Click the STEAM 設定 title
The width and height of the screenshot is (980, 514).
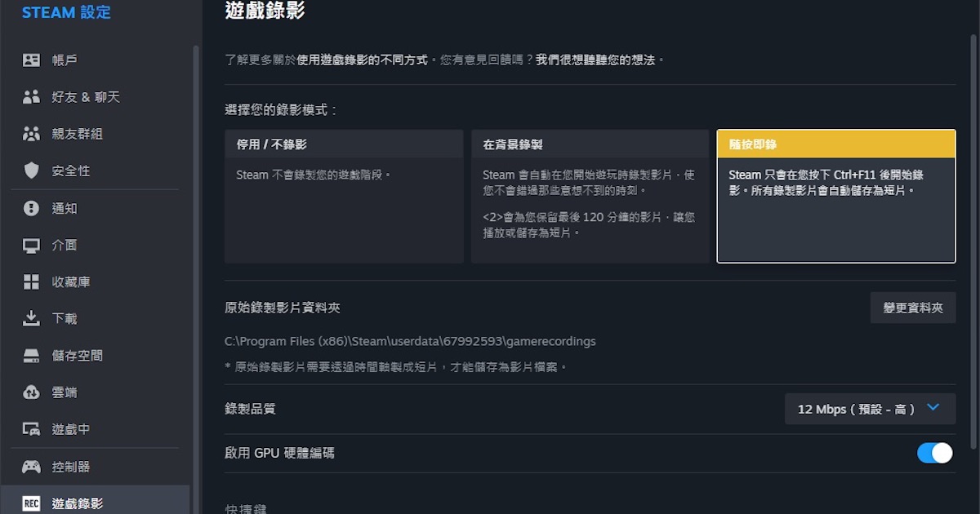point(66,12)
